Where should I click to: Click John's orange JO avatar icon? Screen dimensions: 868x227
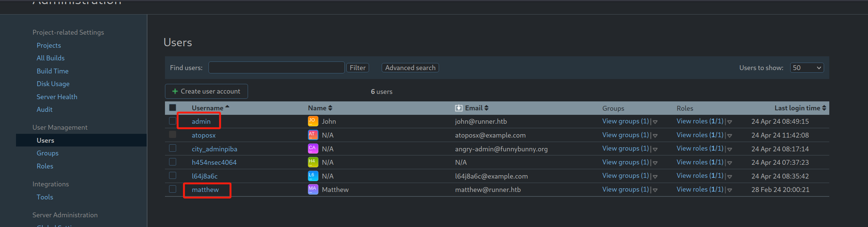point(313,121)
